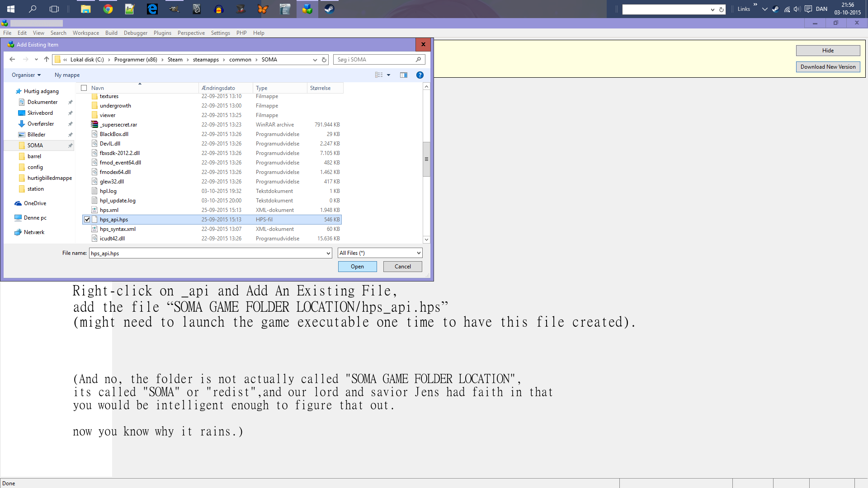Open the Perspective menu

pos(191,33)
